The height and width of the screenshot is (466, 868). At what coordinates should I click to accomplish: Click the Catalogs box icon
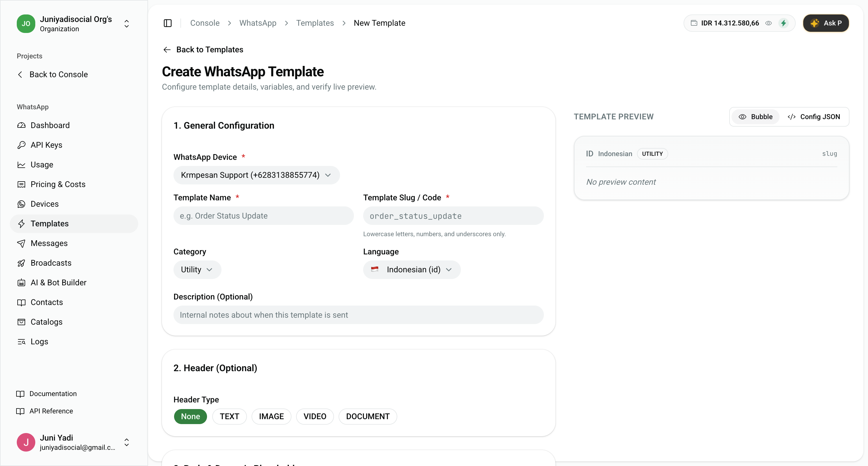coord(21,322)
